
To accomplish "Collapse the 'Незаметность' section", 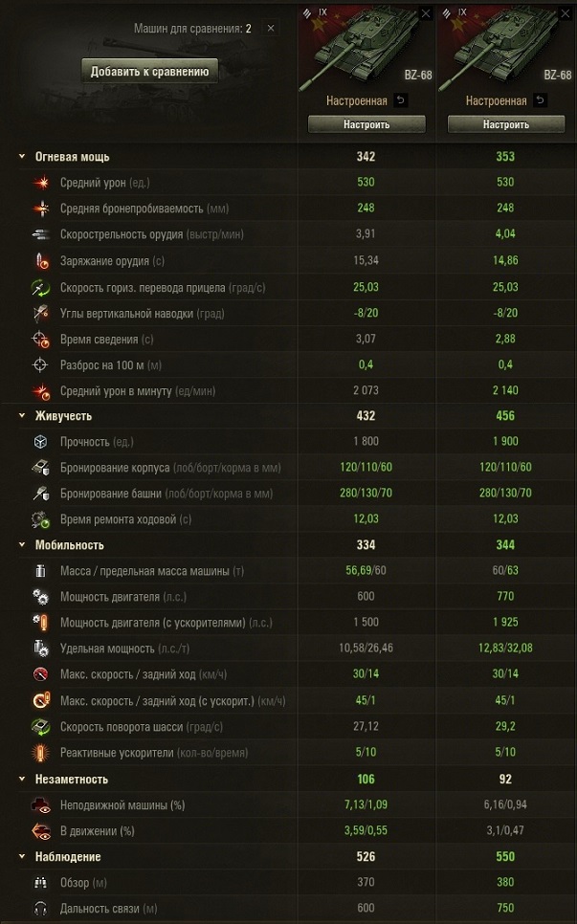I will (x=22, y=780).
